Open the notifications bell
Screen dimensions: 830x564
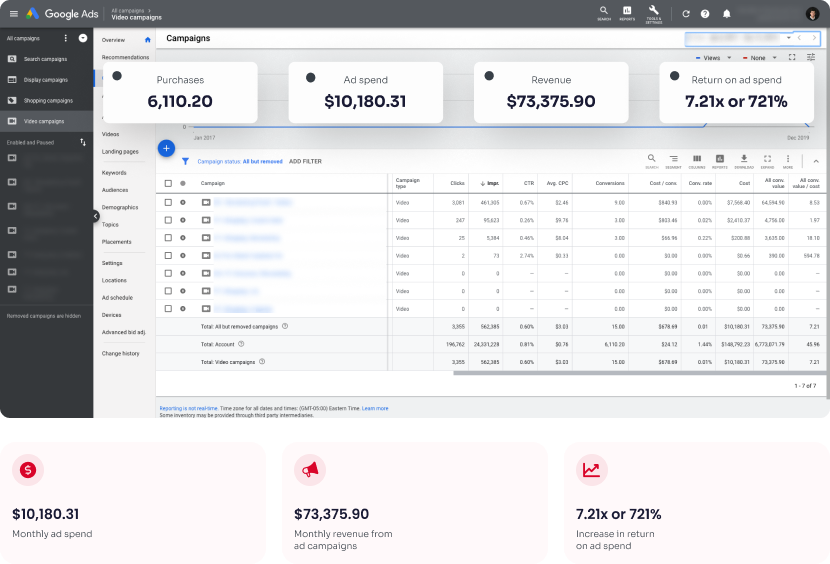(x=726, y=14)
